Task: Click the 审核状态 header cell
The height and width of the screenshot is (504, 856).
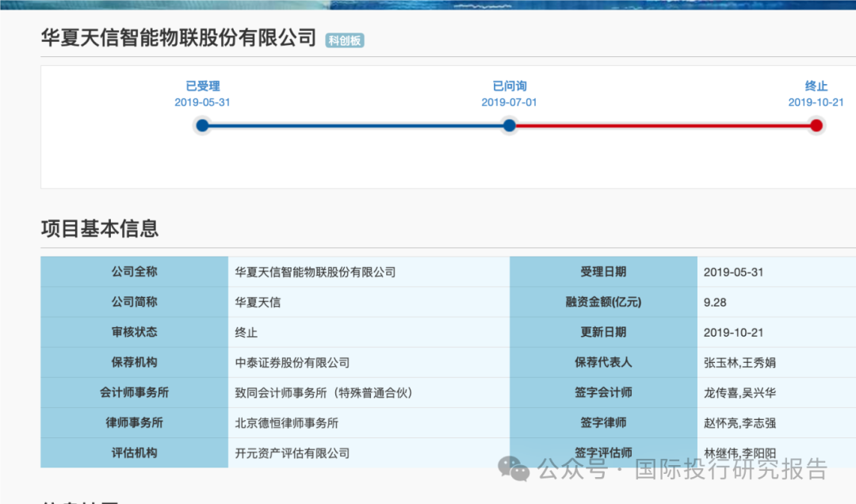Action: (x=134, y=332)
